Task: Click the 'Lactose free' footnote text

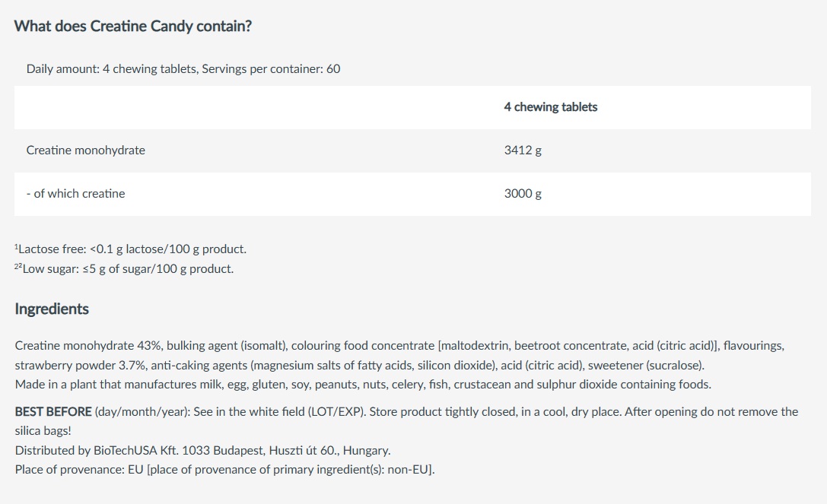Action: point(131,249)
